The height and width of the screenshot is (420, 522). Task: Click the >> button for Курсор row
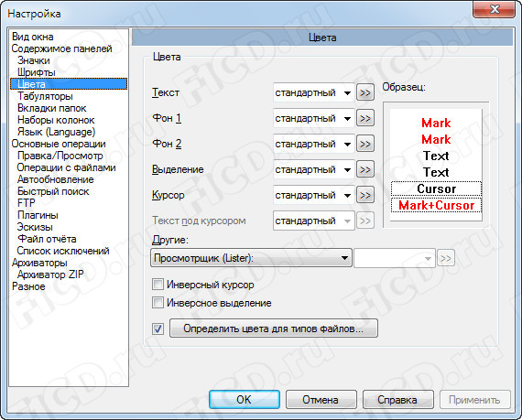365,195
